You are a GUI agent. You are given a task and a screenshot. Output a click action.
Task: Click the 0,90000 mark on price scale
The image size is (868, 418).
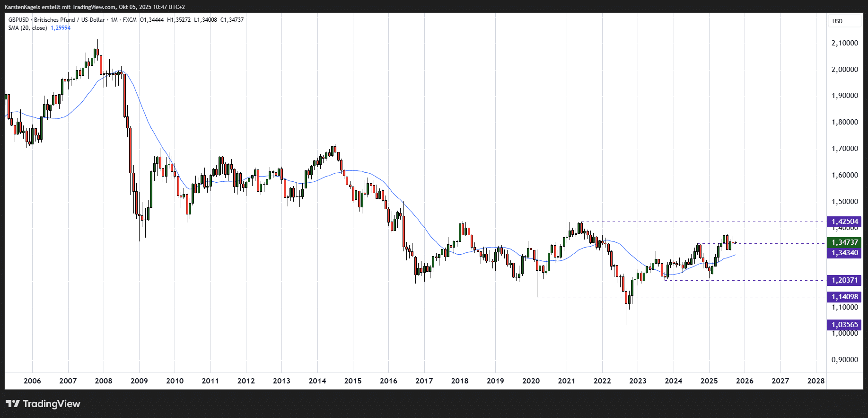click(844, 360)
